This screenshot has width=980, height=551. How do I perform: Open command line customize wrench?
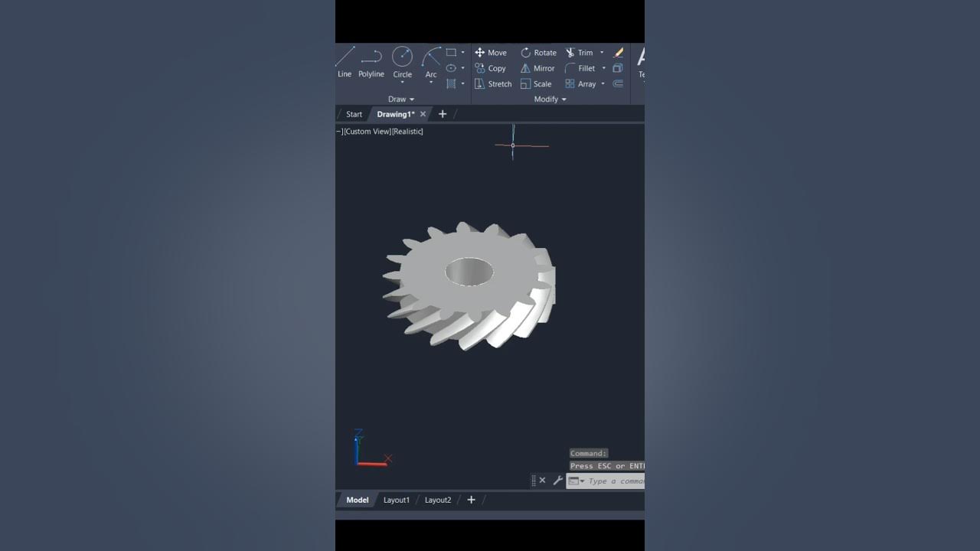pos(558,481)
